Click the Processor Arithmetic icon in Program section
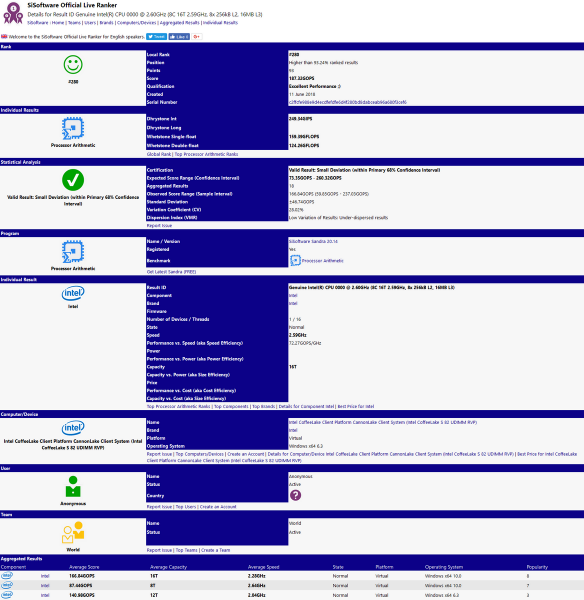The image size is (584, 600). 73,252
